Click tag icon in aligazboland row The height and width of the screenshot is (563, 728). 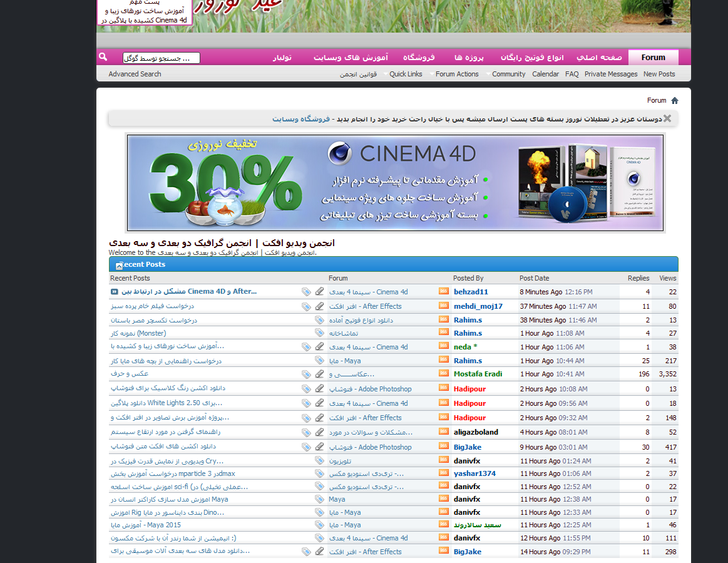pos(306,433)
